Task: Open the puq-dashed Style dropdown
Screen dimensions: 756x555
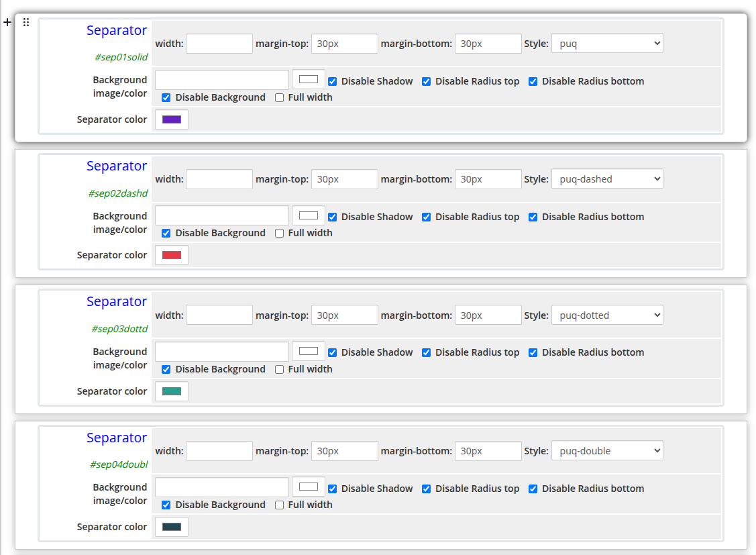Action: point(607,179)
